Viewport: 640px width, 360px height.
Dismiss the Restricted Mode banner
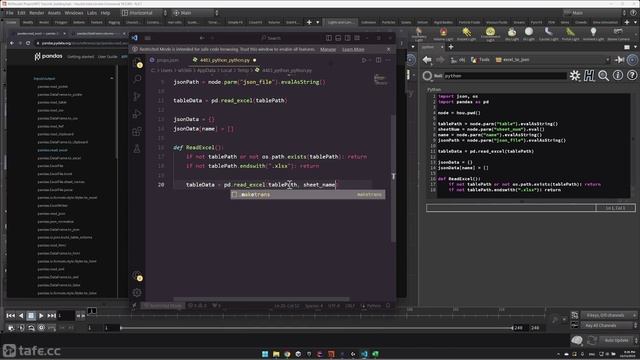click(x=388, y=49)
